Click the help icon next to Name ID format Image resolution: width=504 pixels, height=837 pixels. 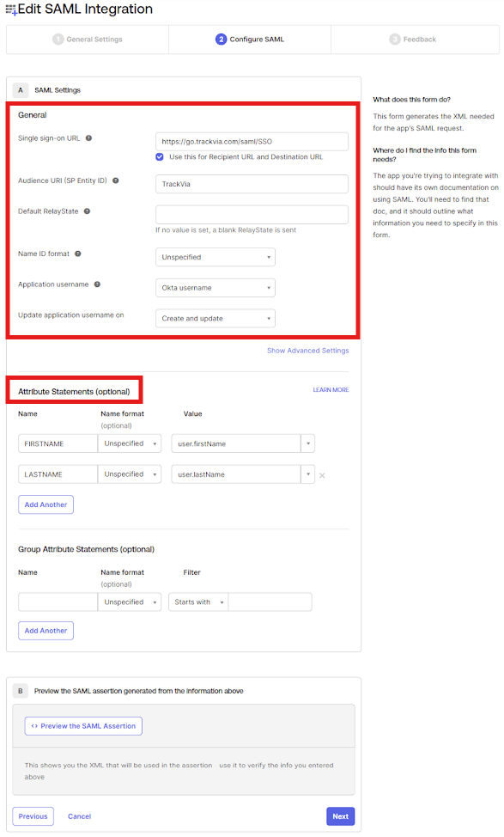click(x=78, y=254)
